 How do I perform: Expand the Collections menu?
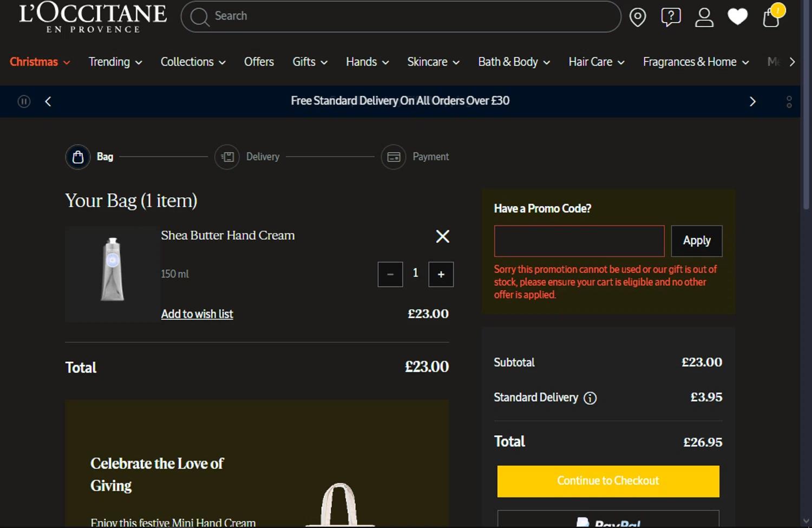click(x=193, y=62)
